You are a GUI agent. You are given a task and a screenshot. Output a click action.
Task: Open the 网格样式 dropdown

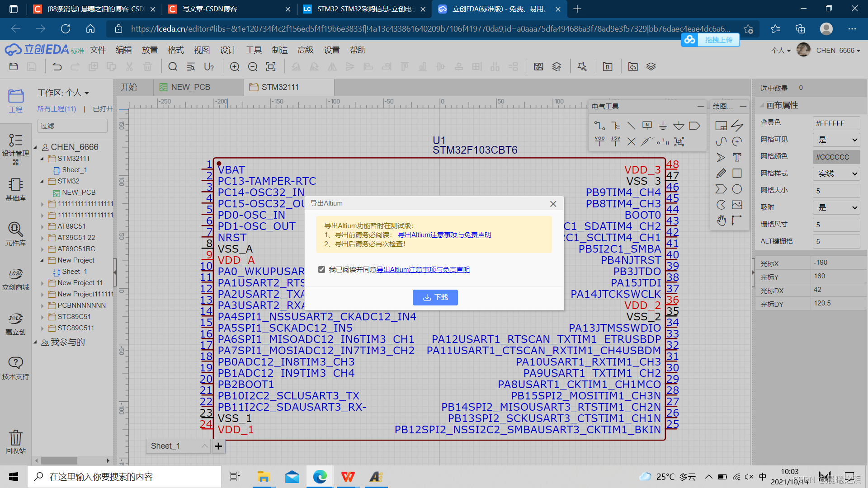836,174
